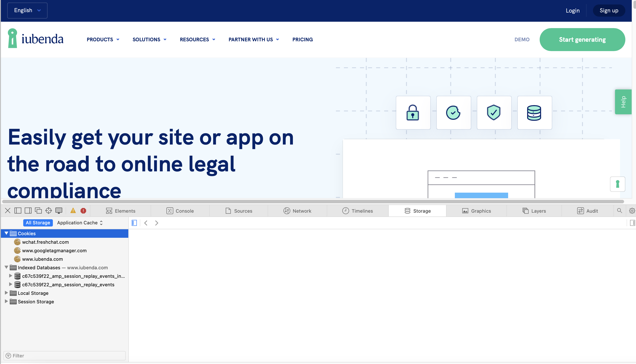Select the All Storage filter
Image resolution: width=636 pixels, height=364 pixels.
38,223
